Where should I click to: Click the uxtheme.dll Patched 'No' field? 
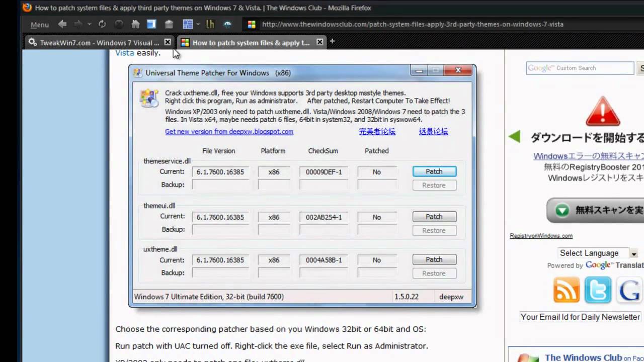coord(377,260)
